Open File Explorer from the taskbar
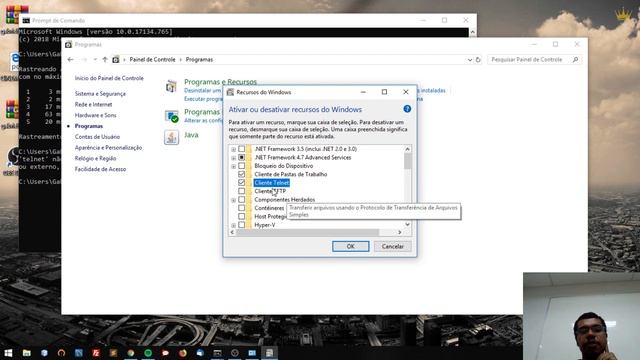 pos(27,353)
